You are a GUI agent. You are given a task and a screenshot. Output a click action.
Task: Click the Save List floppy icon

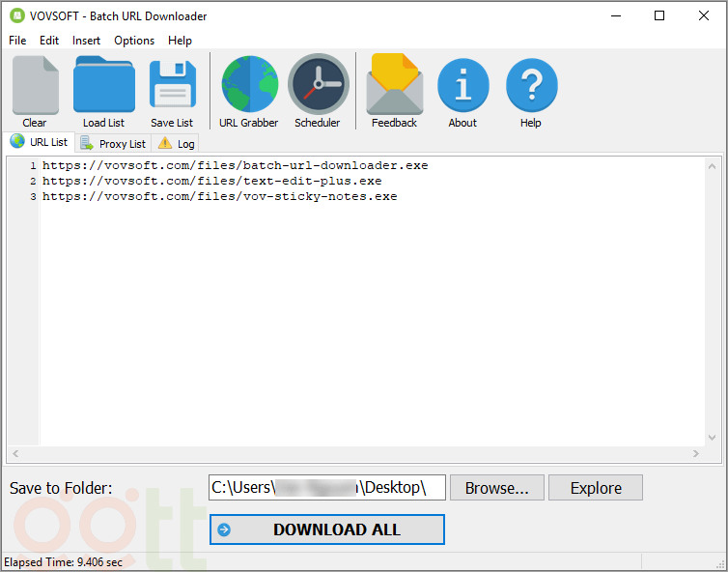coord(172,87)
